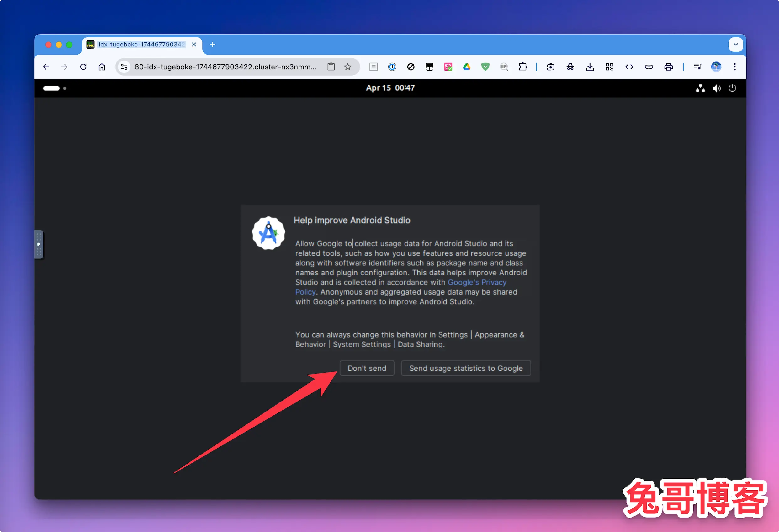Screen dimensions: 779x532
Task: Bookmark this page with the star icon
Action: (x=347, y=67)
